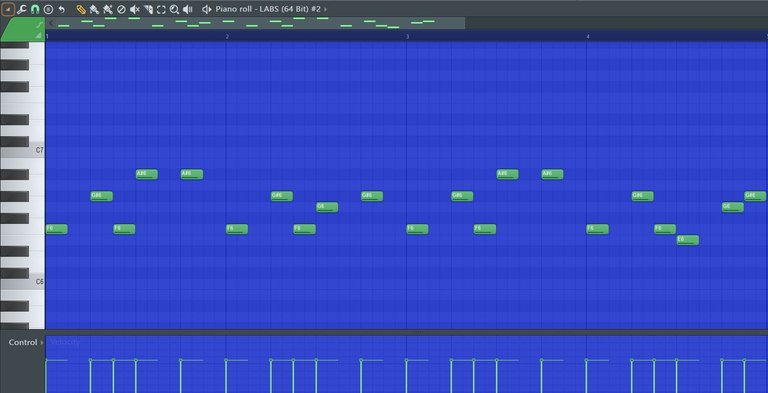The width and height of the screenshot is (768, 393).
Task: Toggle the magnet snap-to-grid options
Action: [x=35, y=9]
